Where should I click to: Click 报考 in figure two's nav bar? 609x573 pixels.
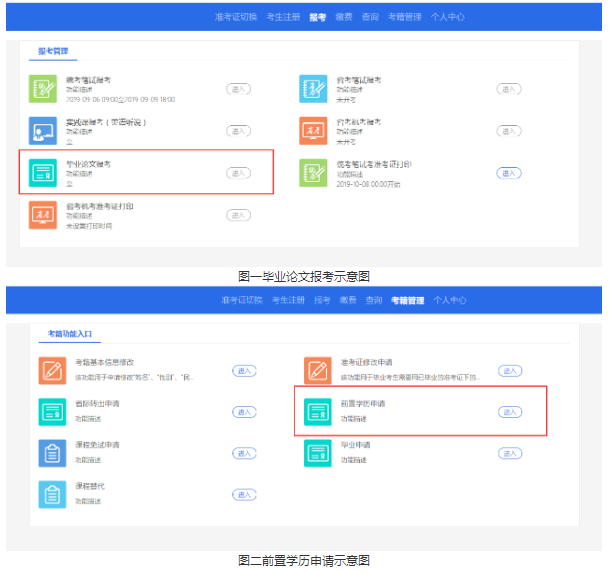point(322,300)
